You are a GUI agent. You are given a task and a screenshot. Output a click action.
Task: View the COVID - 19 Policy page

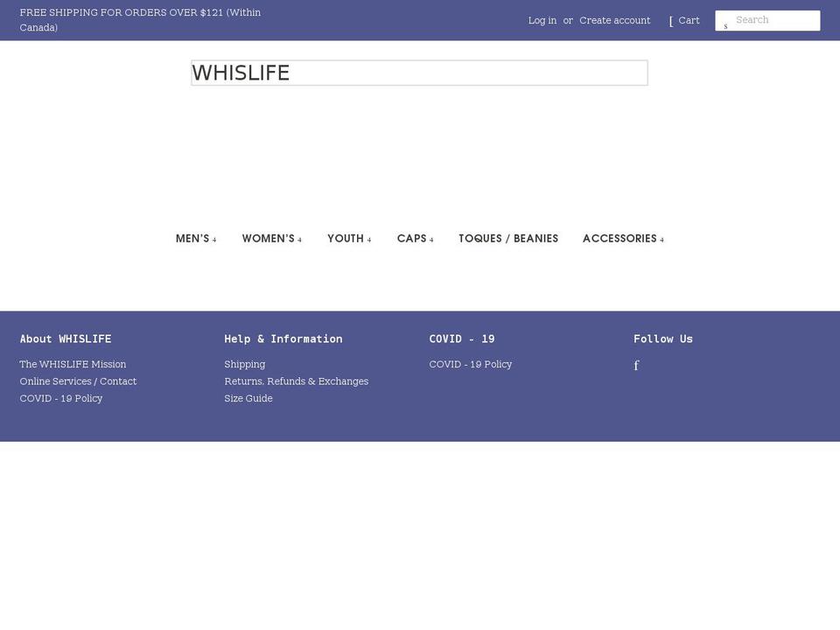(471, 364)
